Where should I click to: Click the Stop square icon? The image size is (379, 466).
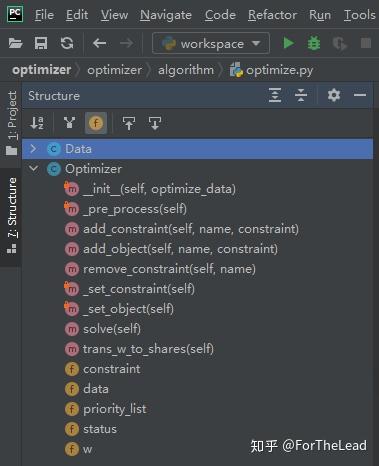click(x=366, y=43)
